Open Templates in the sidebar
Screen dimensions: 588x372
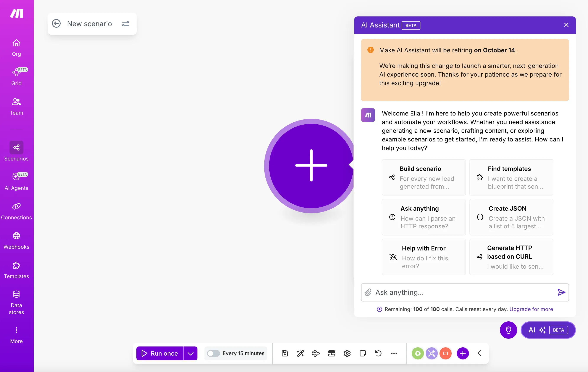[x=16, y=270]
